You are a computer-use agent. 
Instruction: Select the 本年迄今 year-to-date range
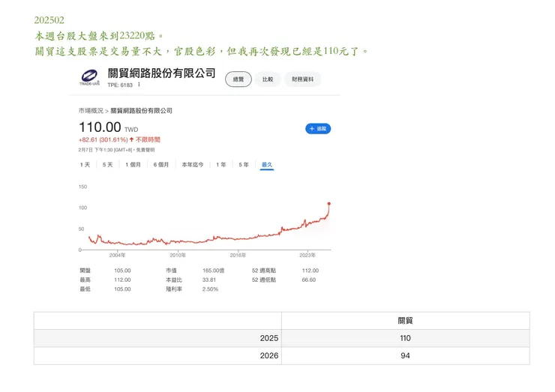tap(193, 164)
